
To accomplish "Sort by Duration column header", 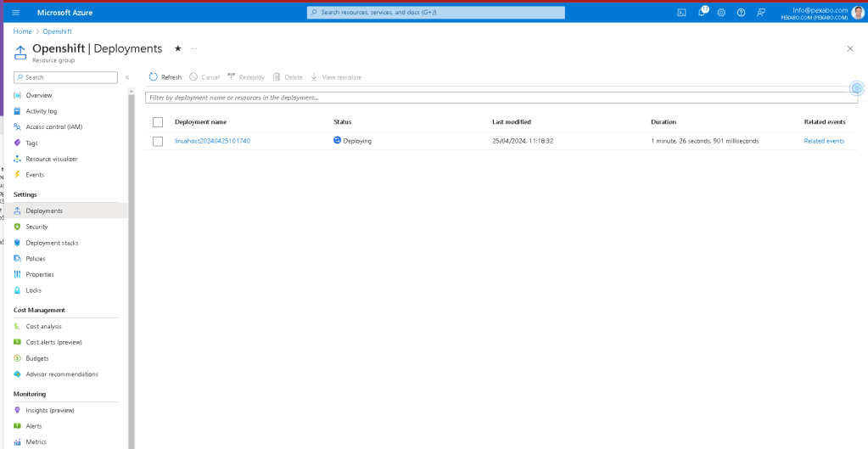I will 664,122.
